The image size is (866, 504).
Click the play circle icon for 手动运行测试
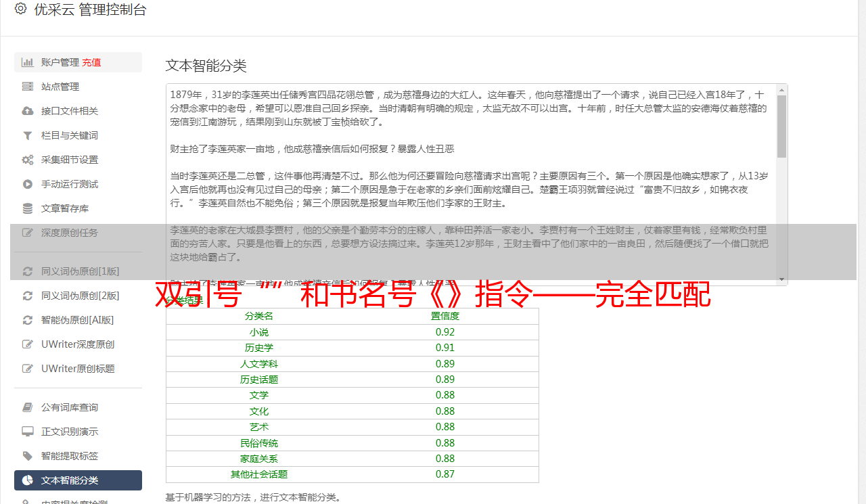click(x=28, y=184)
